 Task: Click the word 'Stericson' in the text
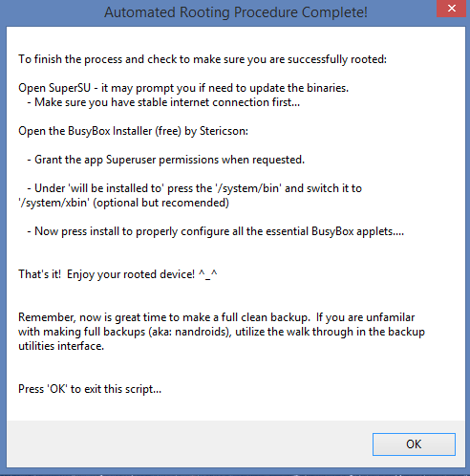[x=224, y=131]
